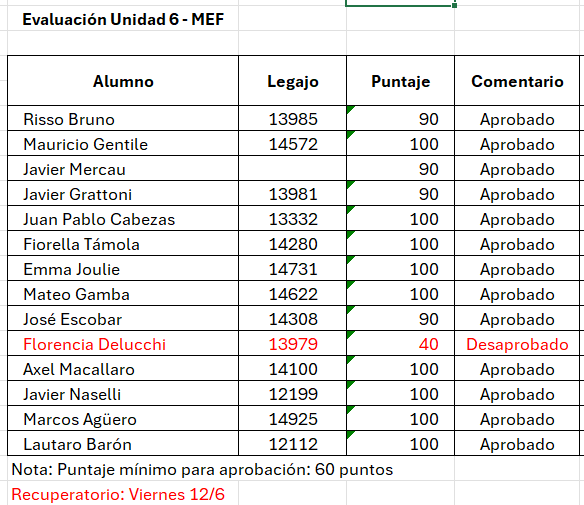Click the Alumno column header cell
This screenshot has height=505, width=584.
123,81
